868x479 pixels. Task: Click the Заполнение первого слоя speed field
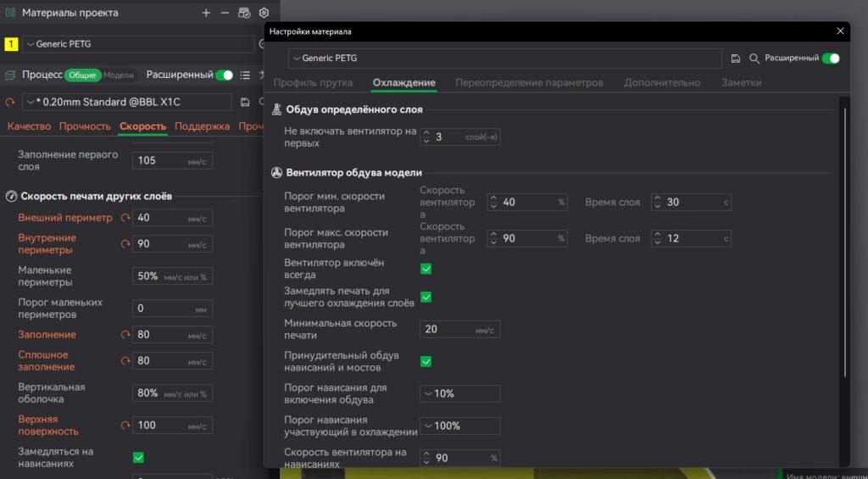pyautogui.click(x=172, y=160)
